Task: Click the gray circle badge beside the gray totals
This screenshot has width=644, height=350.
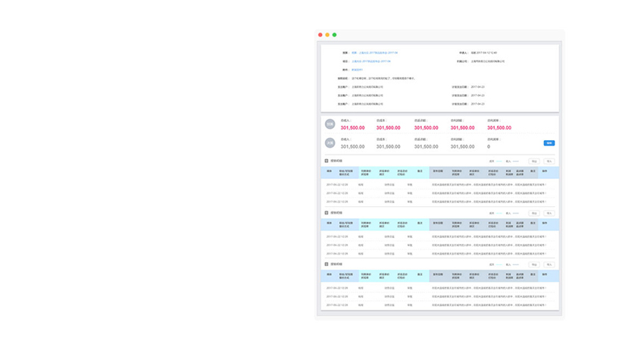Action: click(330, 143)
